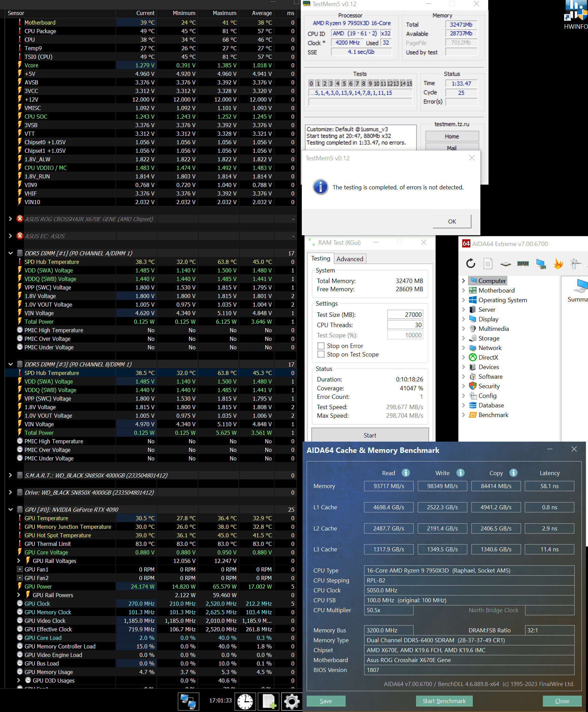The height and width of the screenshot is (712, 588).
Task: Click the AIDA64 Extreme title bar logo
Action: click(x=466, y=244)
